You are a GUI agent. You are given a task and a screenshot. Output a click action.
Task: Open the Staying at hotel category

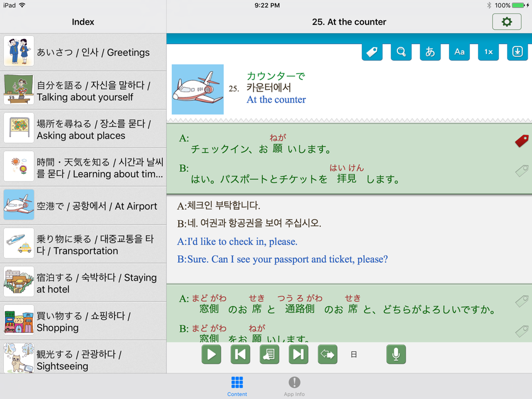pyautogui.click(x=83, y=282)
